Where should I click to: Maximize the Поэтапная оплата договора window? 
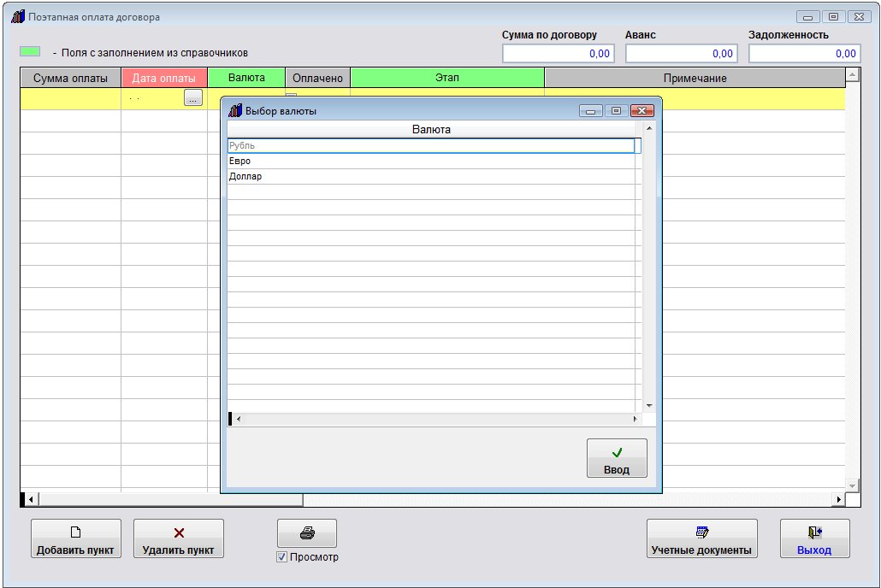pos(833,17)
